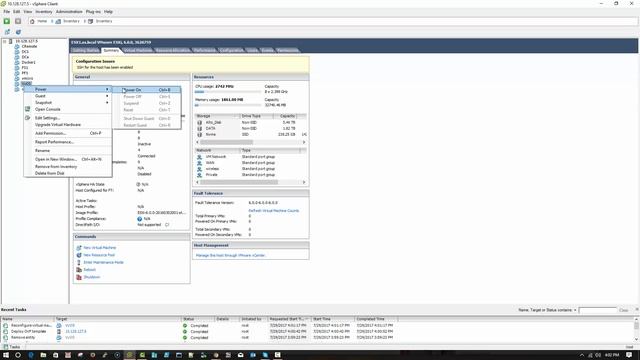Click the second toolbar icon under Home

point(18,32)
